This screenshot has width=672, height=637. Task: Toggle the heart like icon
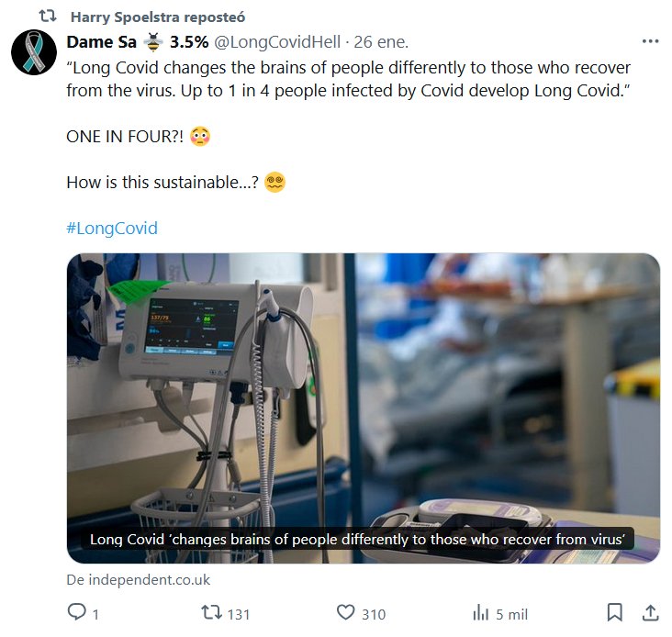click(345, 612)
